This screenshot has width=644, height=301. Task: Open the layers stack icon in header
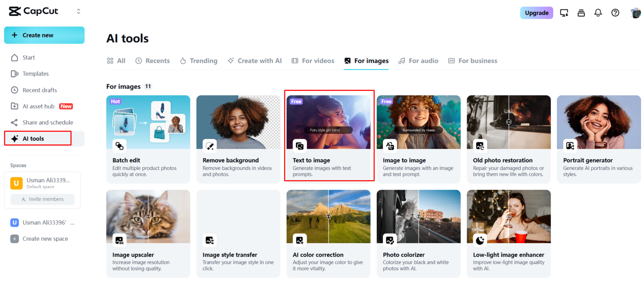(581, 13)
